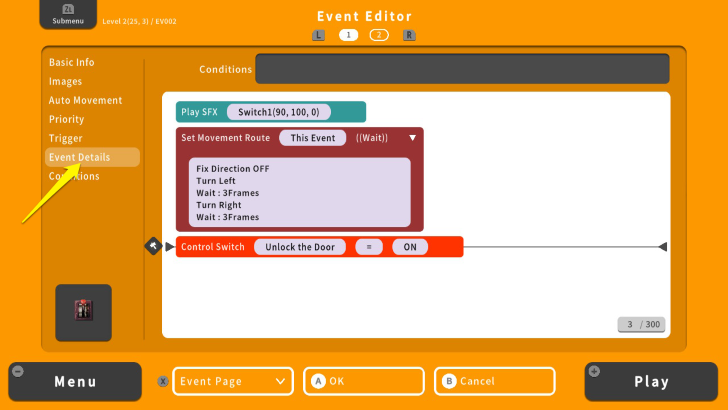Open the ZL Submenu button
The height and width of the screenshot is (410, 728).
click(68, 14)
